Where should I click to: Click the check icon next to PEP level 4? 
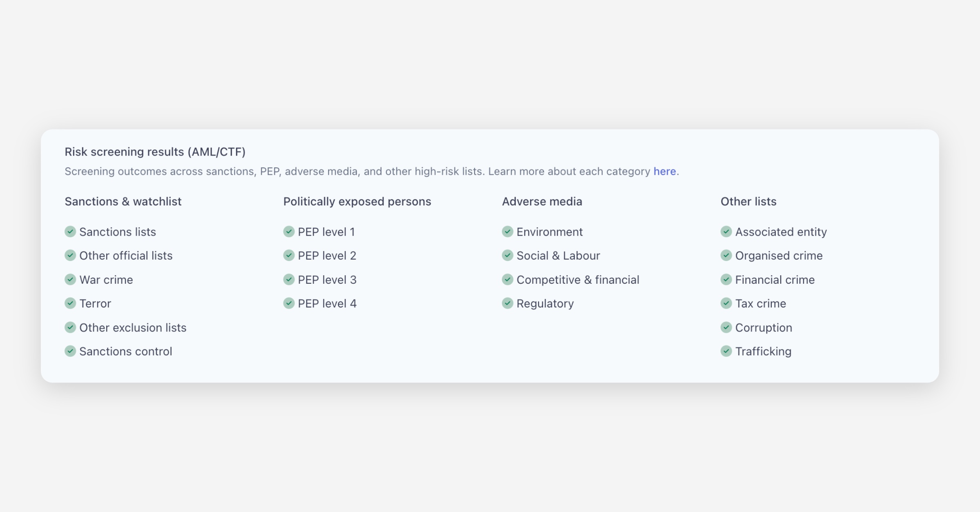tap(289, 303)
